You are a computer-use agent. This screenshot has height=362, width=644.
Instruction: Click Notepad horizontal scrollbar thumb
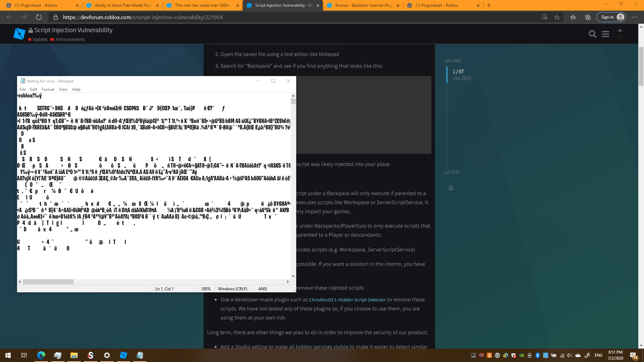[48, 282]
